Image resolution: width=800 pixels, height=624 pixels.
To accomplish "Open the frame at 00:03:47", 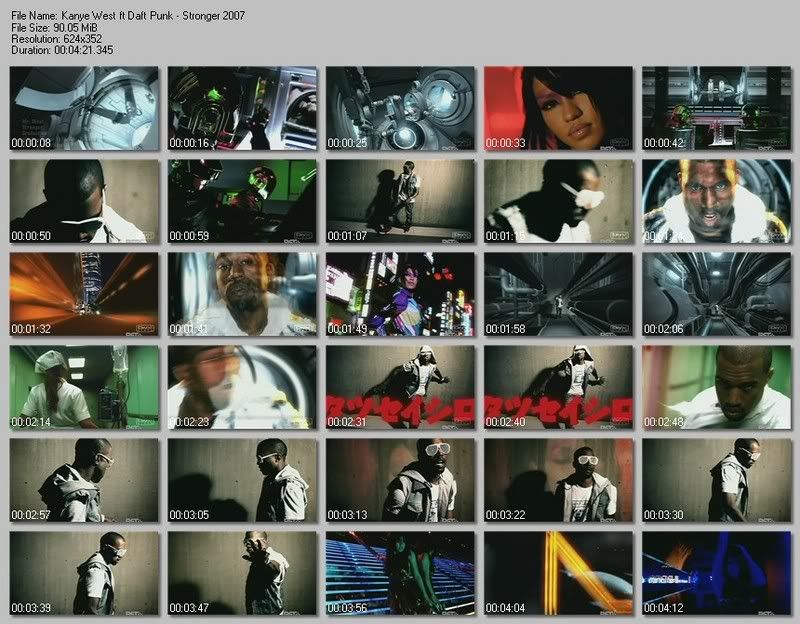I will [242, 573].
